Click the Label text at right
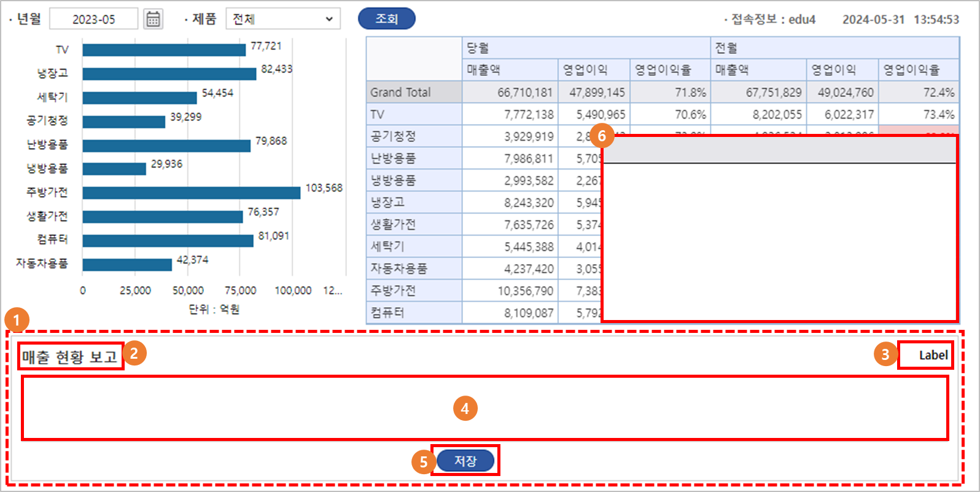The image size is (980, 492). click(x=933, y=355)
